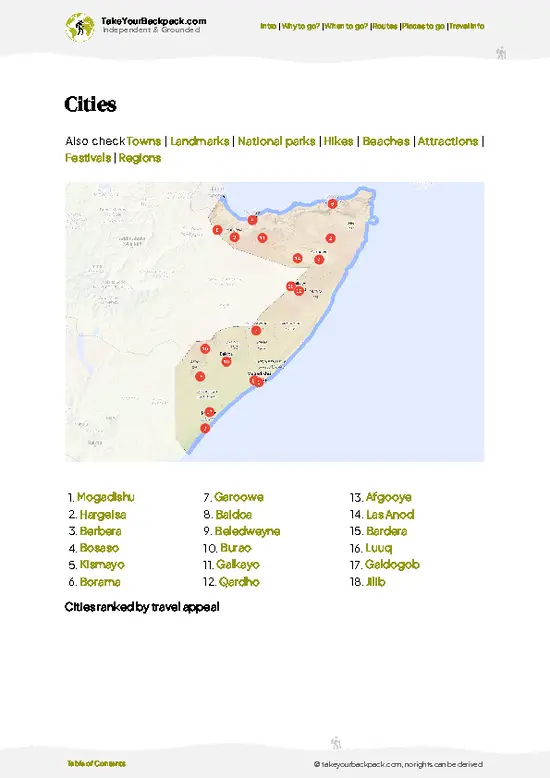Open the 'Travel info' header link
550x778 pixels.
tap(467, 26)
